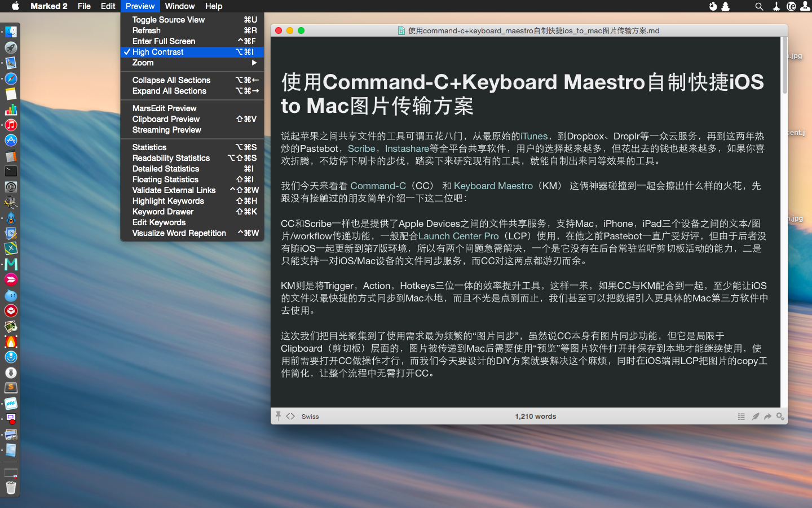
Task: Choose Validate External Links
Action: click(x=192, y=190)
